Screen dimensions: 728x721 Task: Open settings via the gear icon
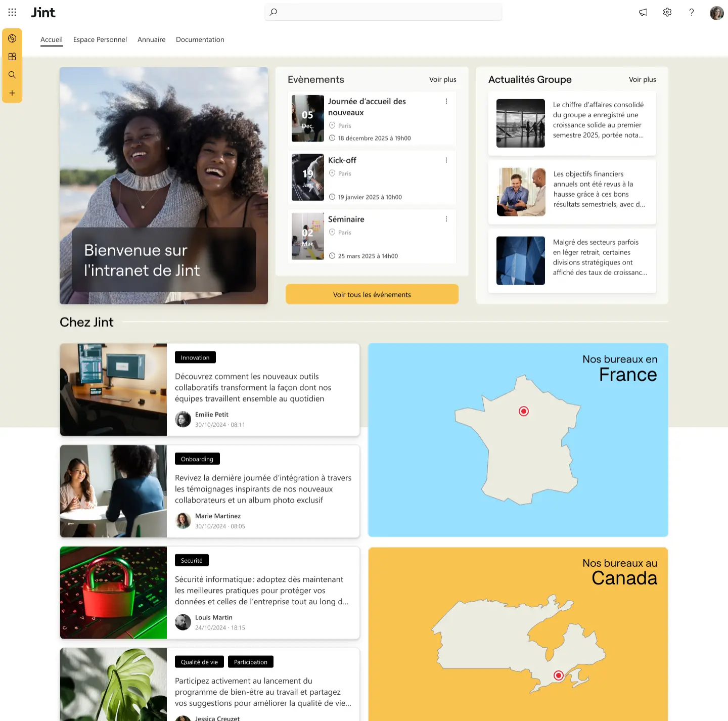[667, 12]
